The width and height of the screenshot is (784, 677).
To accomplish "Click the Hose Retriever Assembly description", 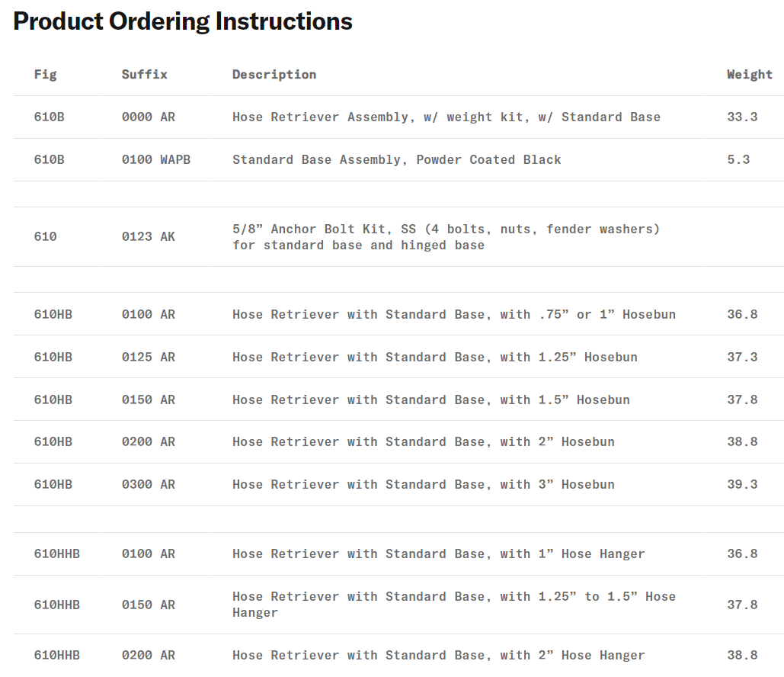I will coord(446,117).
